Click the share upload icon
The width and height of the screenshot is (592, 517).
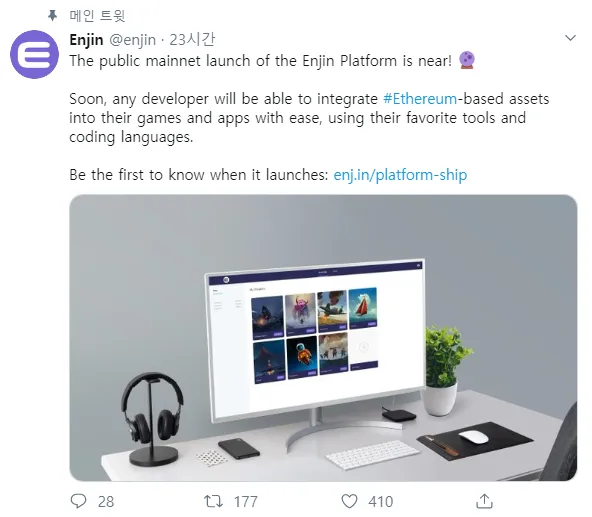484,501
